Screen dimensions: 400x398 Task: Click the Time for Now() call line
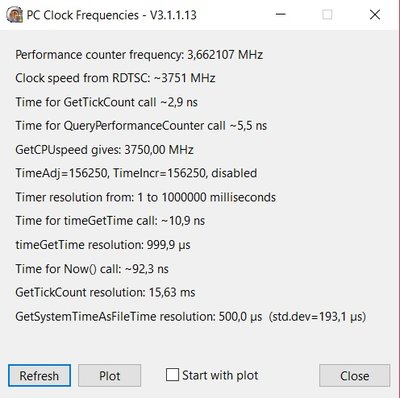92,269
